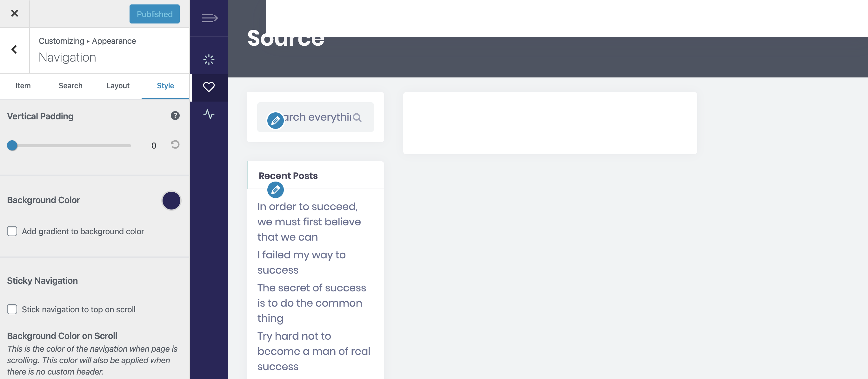This screenshot has height=379, width=868.
Task: Reset Vertical Padding with the undo icon
Action: tap(175, 144)
